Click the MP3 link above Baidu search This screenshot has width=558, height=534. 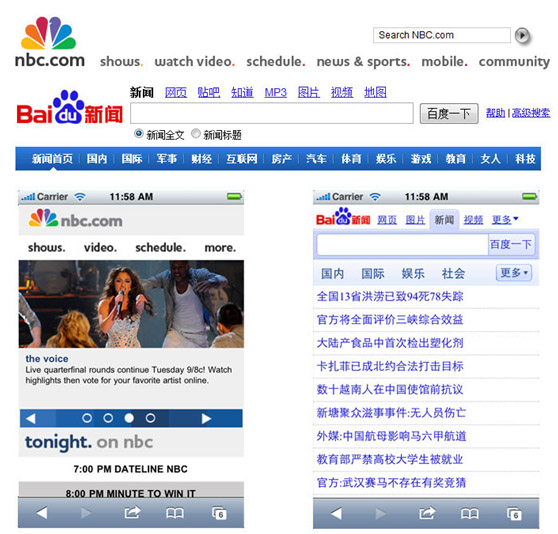tap(275, 92)
